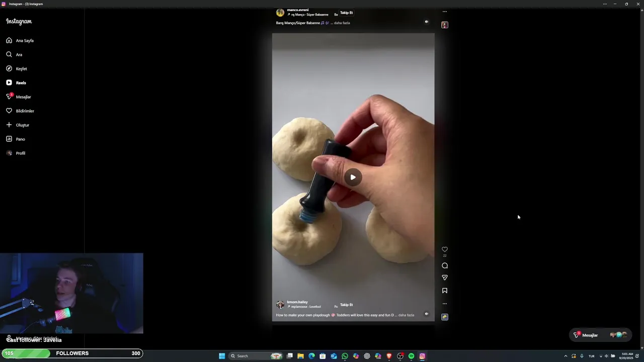Click kmom.hailey avatar picture
The width and height of the screenshot is (644, 362).
280,305
